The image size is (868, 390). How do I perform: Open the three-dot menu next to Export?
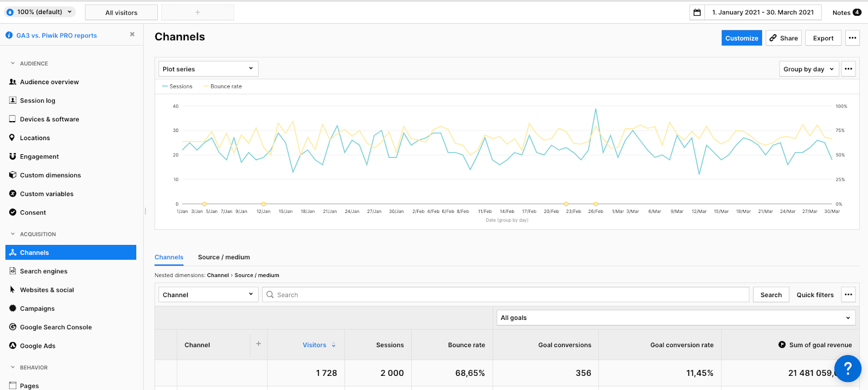pyautogui.click(x=852, y=38)
